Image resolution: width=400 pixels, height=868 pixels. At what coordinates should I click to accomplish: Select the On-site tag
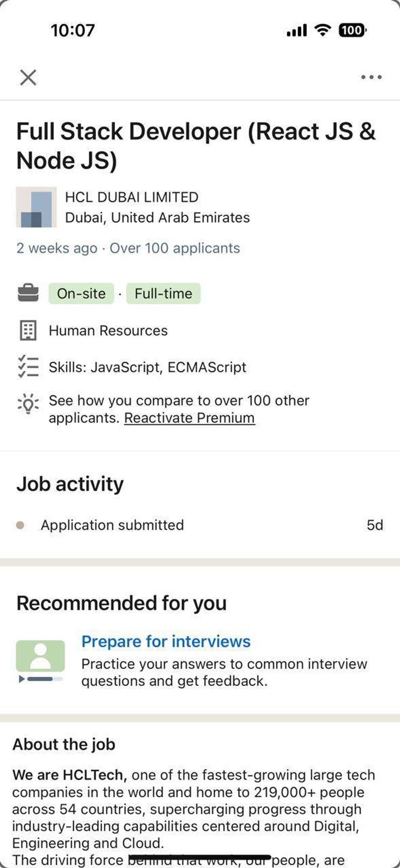81,293
